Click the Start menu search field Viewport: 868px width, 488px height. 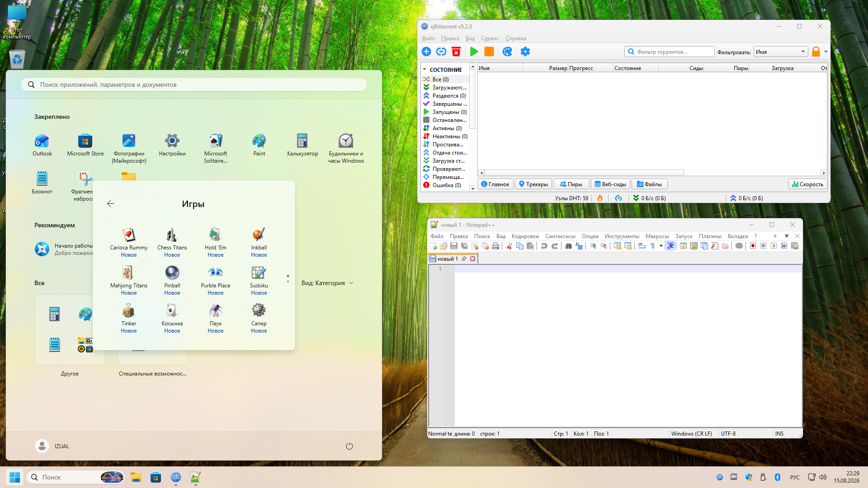(x=194, y=84)
